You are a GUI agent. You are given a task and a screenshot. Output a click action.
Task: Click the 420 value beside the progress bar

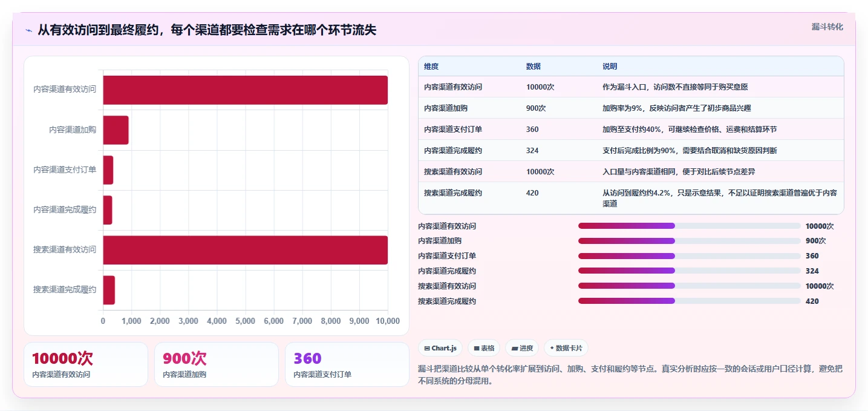(812, 301)
